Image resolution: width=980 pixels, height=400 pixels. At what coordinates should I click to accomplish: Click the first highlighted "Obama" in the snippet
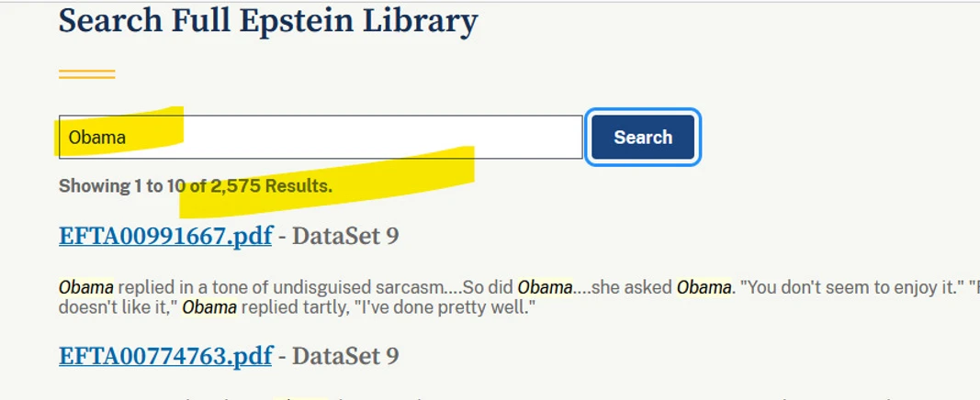(86, 287)
